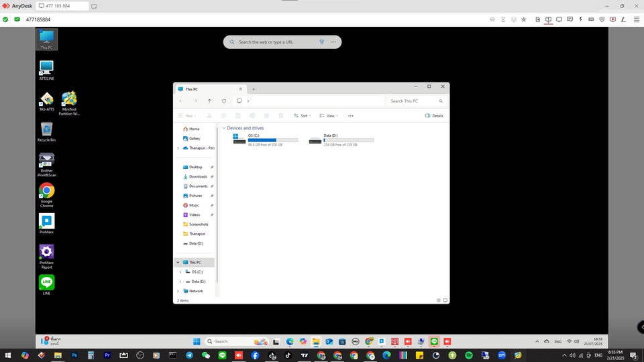
Task: Switch to details list view in status bar
Action: coord(437,300)
